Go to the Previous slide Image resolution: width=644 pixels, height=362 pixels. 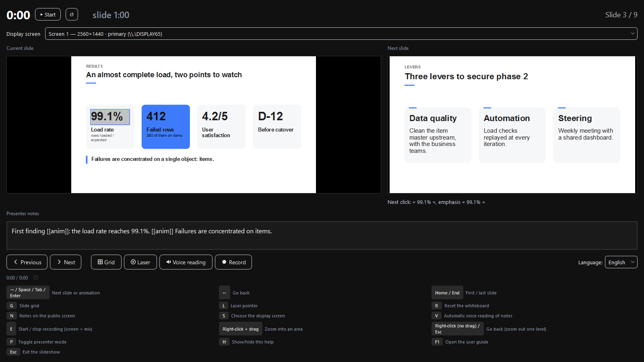[x=27, y=262]
